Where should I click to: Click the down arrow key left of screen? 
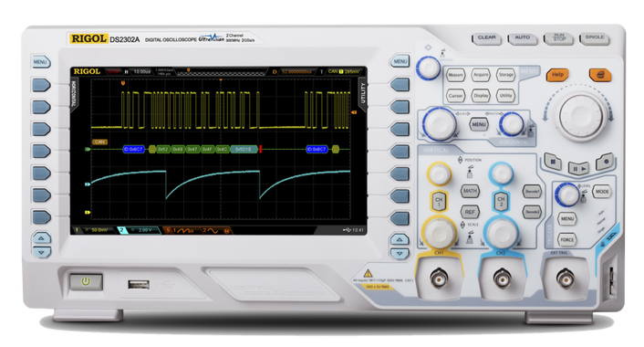click(41, 252)
